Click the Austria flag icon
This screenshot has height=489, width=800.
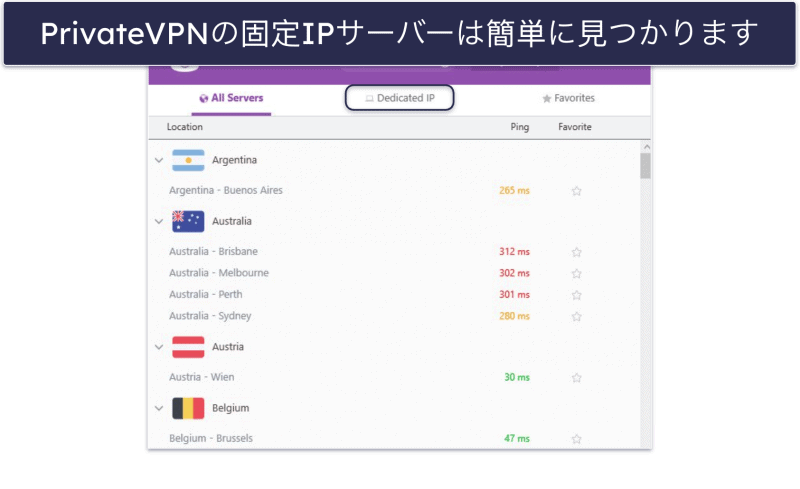click(x=188, y=347)
